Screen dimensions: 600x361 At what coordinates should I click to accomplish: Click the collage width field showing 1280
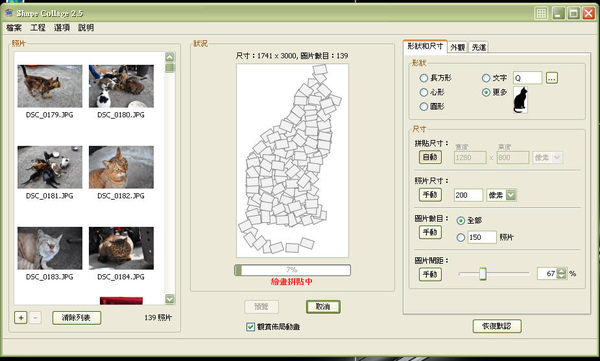[470, 157]
